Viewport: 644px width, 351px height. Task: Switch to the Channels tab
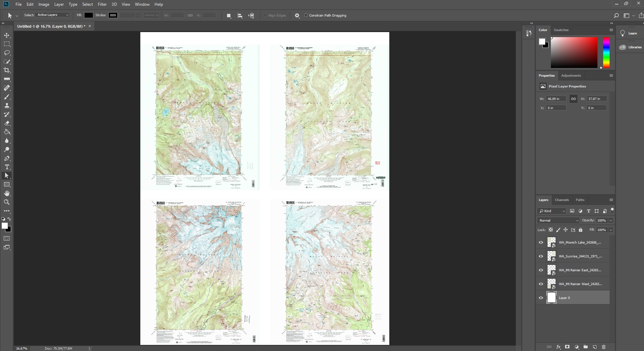coord(561,200)
